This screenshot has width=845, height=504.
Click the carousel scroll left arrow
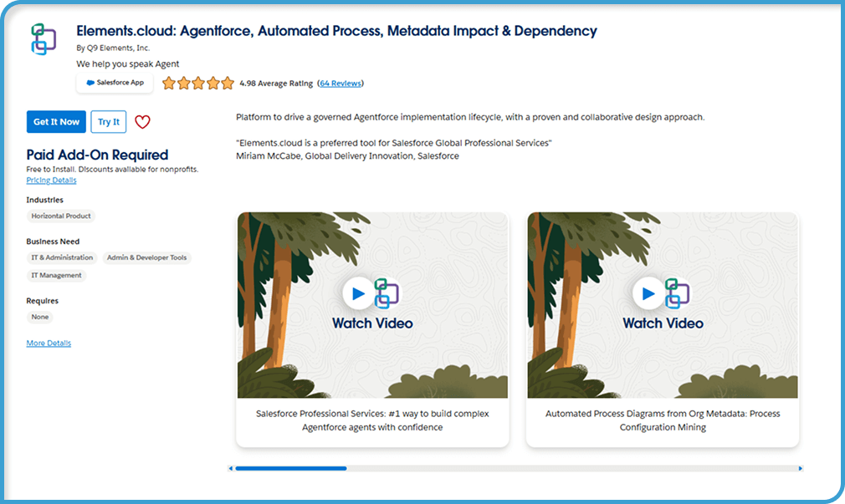(x=231, y=468)
